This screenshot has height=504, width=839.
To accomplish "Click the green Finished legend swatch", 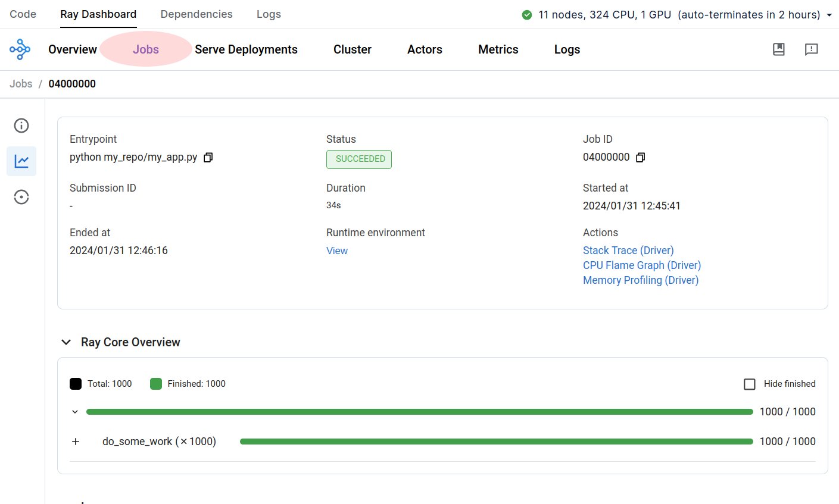I will pos(156,384).
